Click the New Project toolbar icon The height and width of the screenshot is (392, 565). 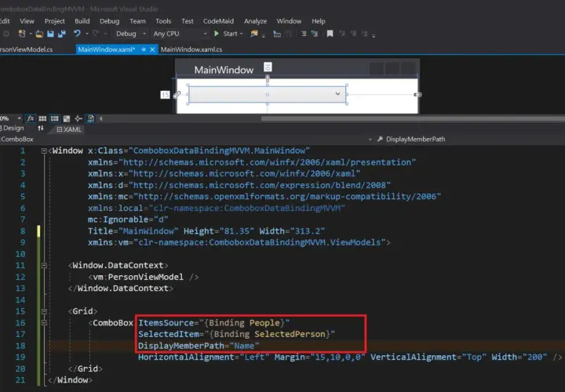point(22,34)
